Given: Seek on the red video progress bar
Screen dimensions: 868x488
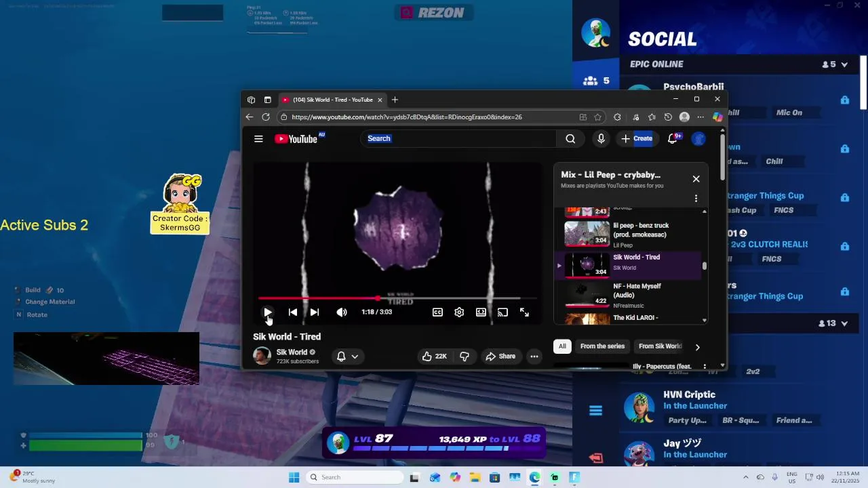Looking at the screenshot, I should click(397, 298).
